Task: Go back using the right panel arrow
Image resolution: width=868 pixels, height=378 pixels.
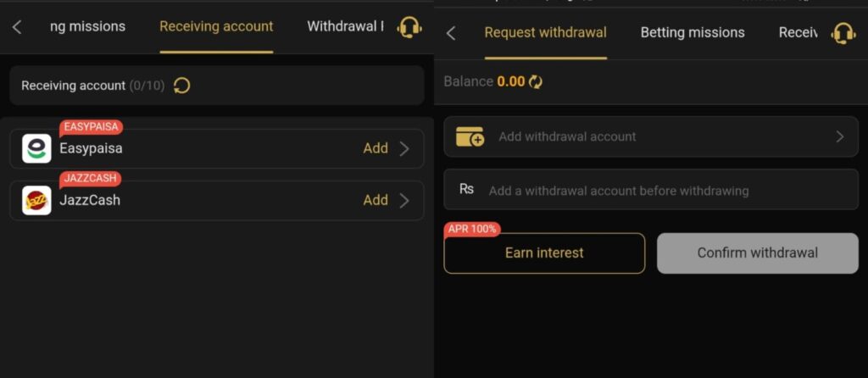Action: point(451,33)
